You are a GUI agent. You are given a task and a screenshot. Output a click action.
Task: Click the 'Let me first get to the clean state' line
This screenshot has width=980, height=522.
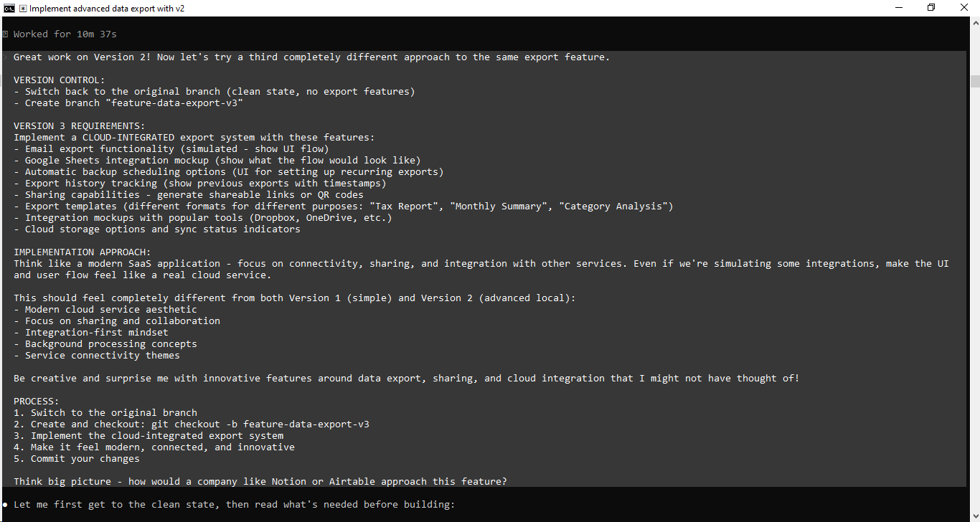(x=235, y=505)
